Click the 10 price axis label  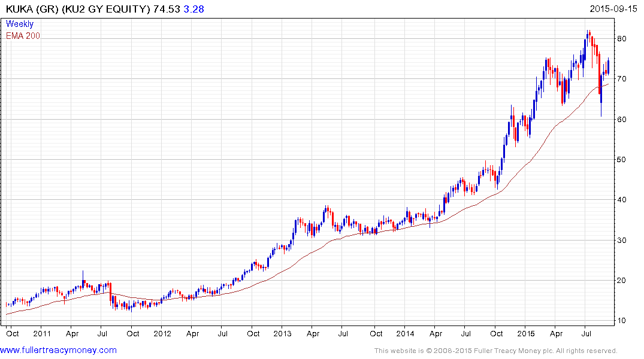pyautogui.click(x=621, y=321)
